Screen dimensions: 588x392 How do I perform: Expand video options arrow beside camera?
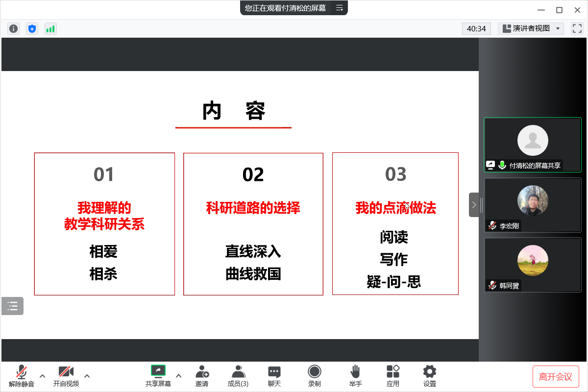(x=87, y=376)
